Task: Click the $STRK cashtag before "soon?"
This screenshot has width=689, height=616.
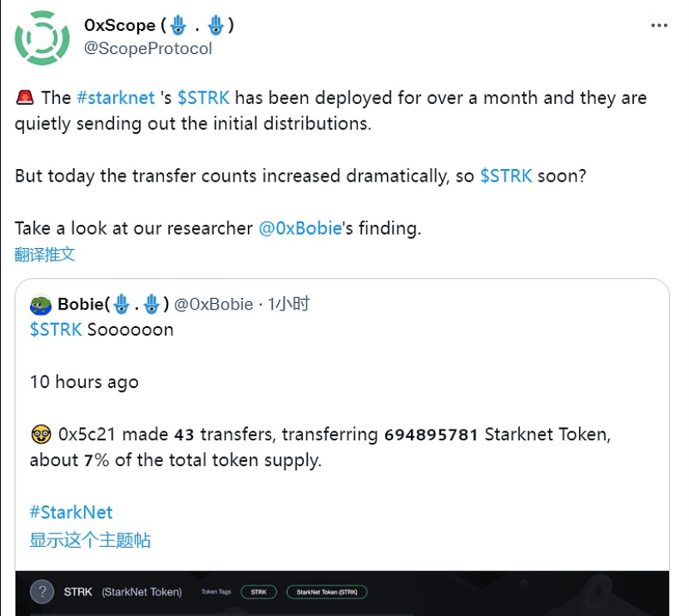Action: (x=506, y=176)
